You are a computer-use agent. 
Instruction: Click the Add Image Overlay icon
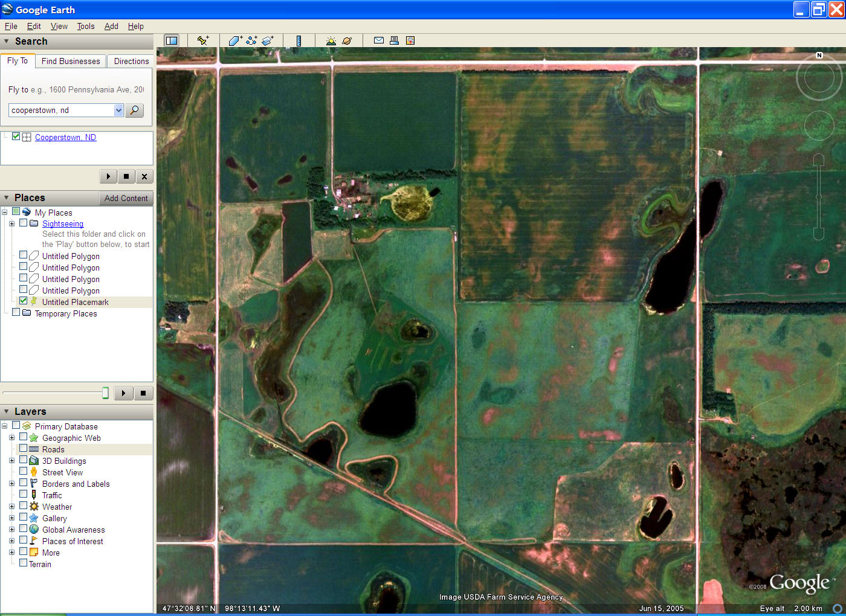(268, 40)
